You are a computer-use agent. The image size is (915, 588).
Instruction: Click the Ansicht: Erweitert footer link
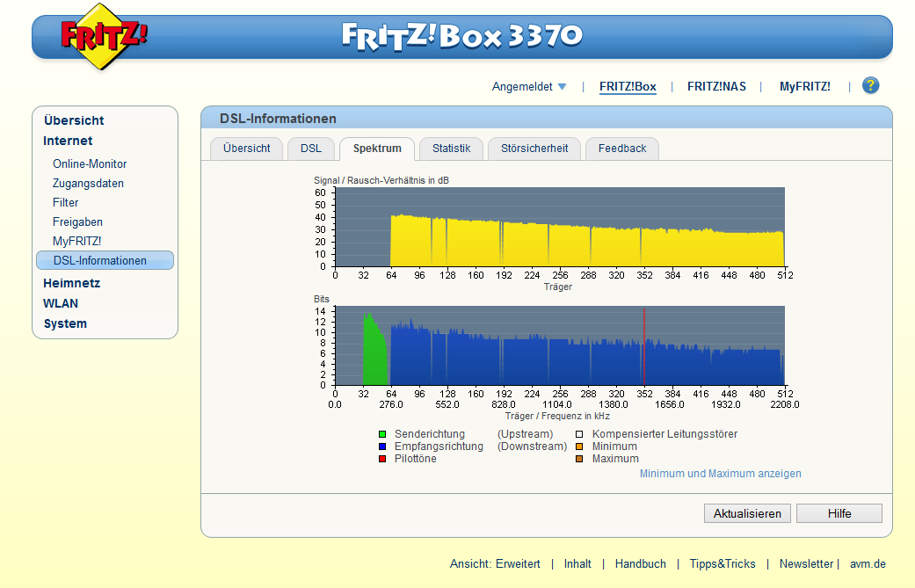click(x=495, y=564)
